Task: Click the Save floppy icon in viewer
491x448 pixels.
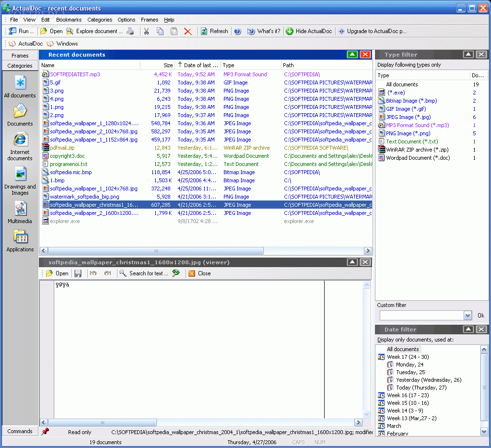Action: click(78, 273)
